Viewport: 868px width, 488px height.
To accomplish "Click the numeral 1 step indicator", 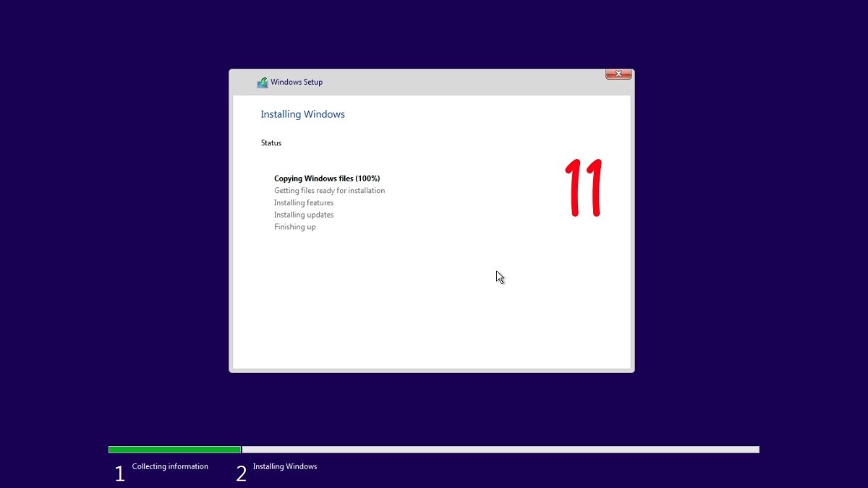I will (x=119, y=471).
